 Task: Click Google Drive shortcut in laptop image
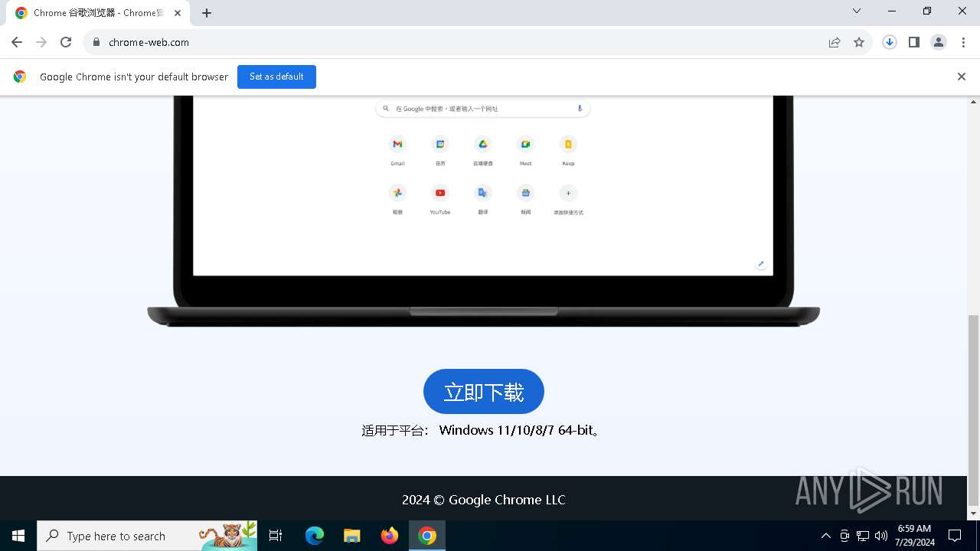point(483,150)
